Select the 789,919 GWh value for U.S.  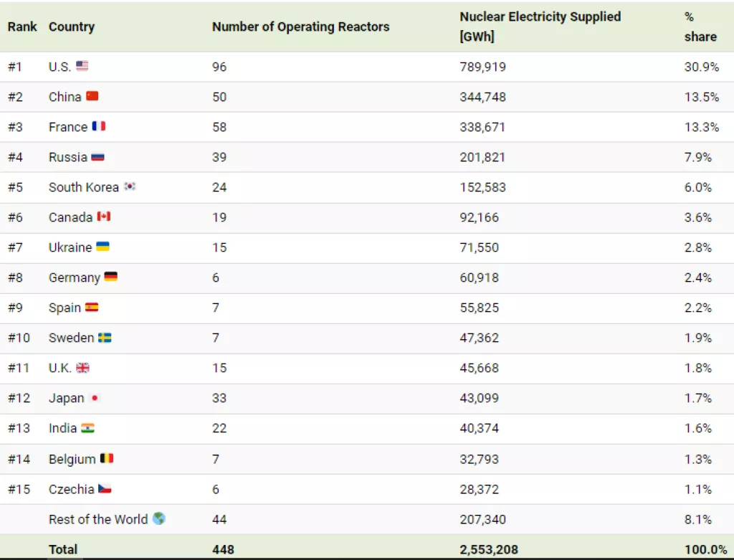click(482, 67)
